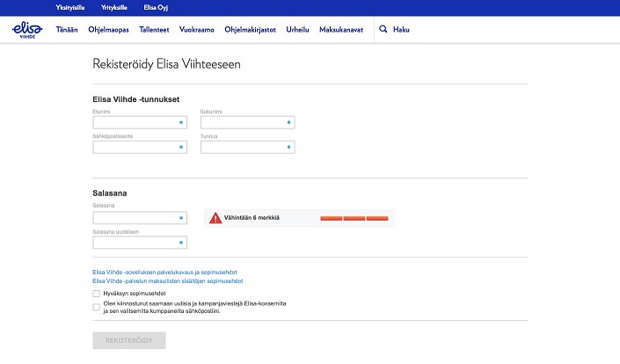Focus the Sähköpostiosoite input field
Screen dimensions: 620x364
tap(140, 147)
